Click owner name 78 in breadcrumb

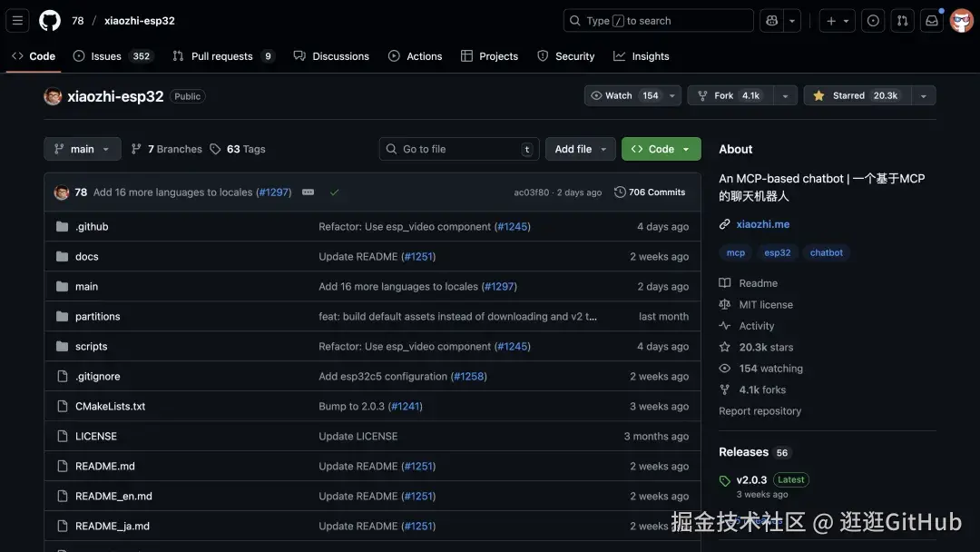point(77,21)
